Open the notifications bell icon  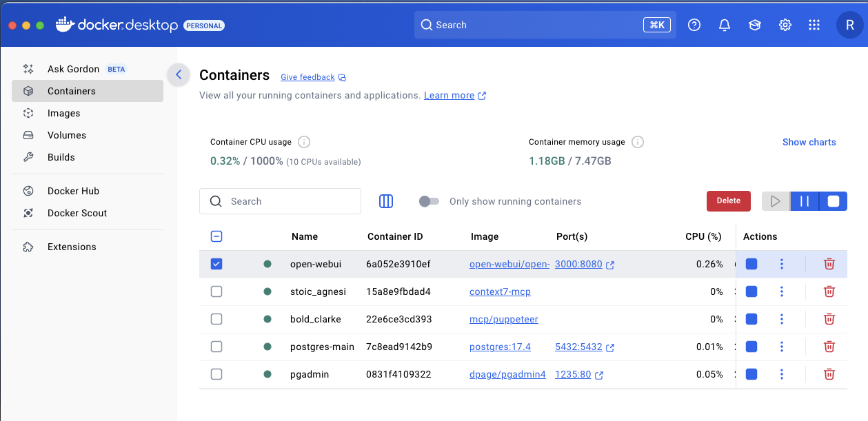tap(724, 25)
